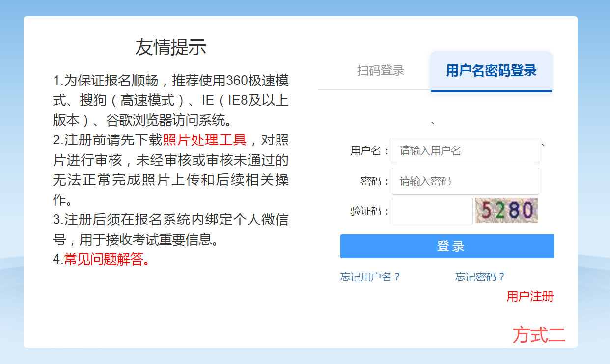Click the 密码： field label

[375, 181]
